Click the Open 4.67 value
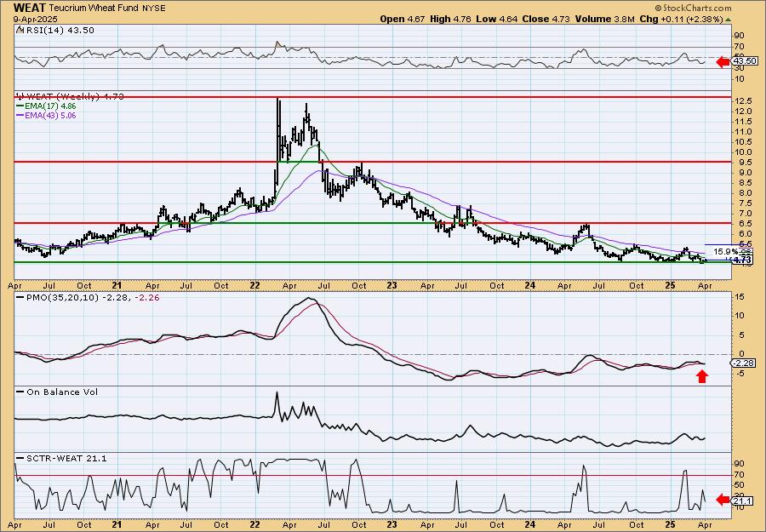 [403, 19]
